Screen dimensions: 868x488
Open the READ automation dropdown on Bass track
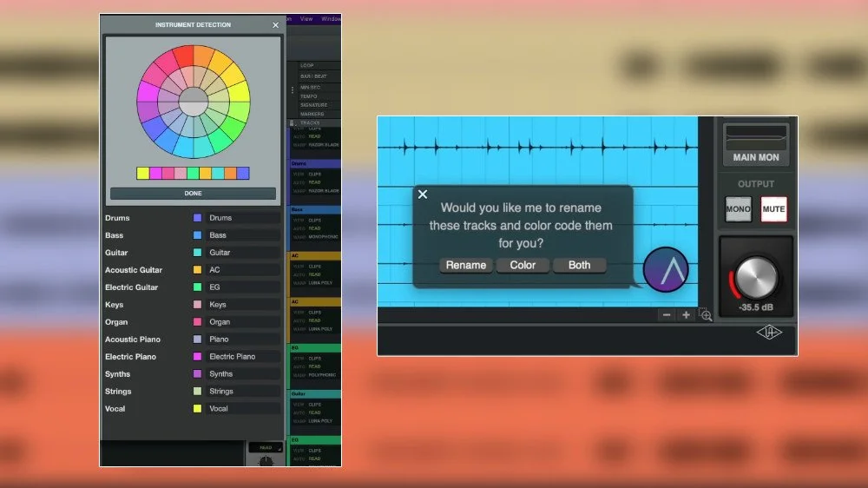pyautogui.click(x=314, y=228)
